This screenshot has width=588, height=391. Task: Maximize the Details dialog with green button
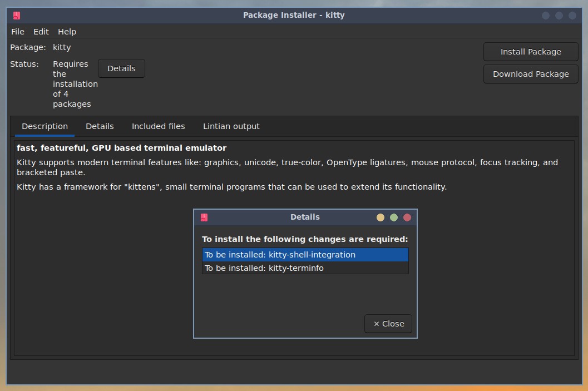[394, 217]
